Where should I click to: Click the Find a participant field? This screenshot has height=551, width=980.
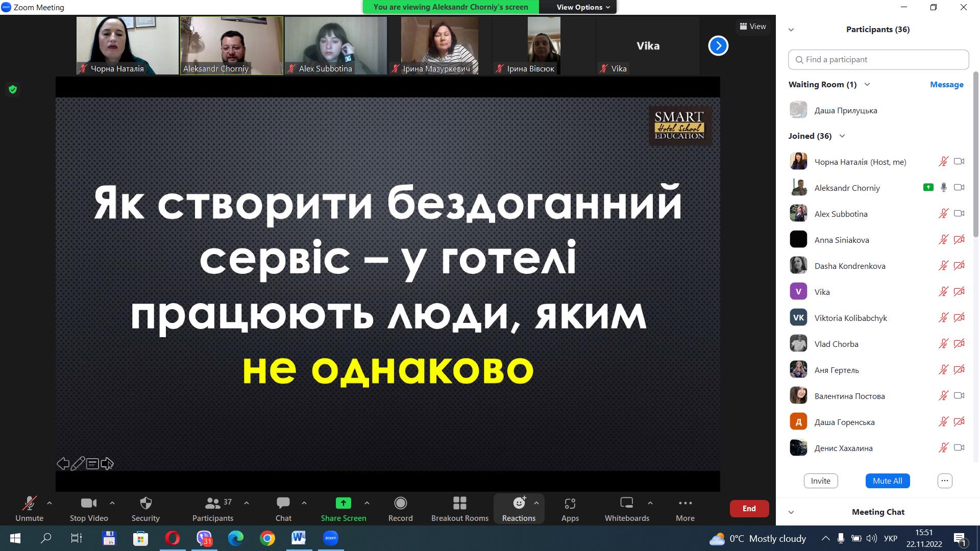pos(878,60)
